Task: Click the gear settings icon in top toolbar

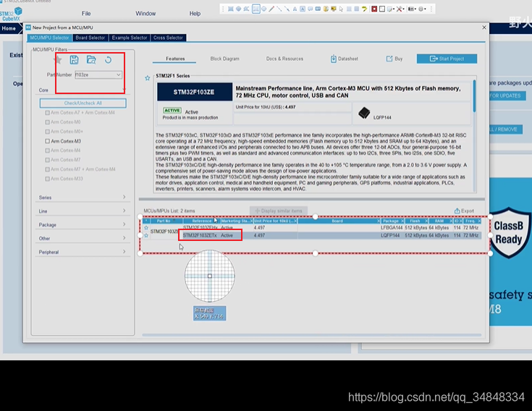Action: (421, 9)
